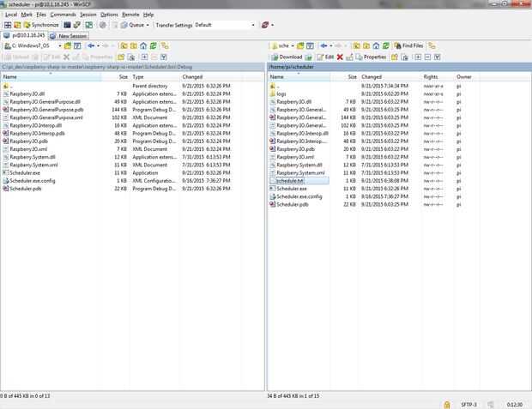Image resolution: width=532 pixels, height=409 pixels.
Task: Click local root directory icon
Action: tap(134, 45)
